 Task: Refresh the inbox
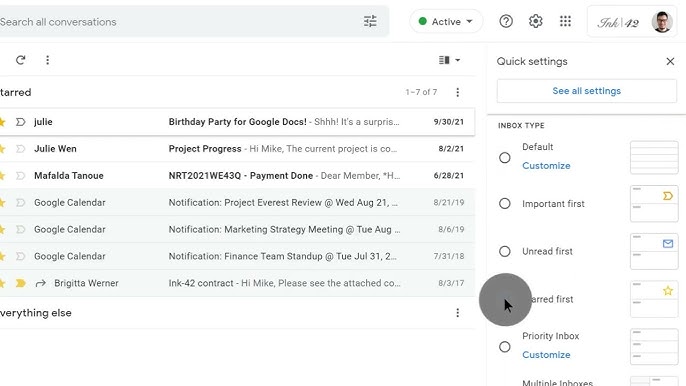point(21,60)
